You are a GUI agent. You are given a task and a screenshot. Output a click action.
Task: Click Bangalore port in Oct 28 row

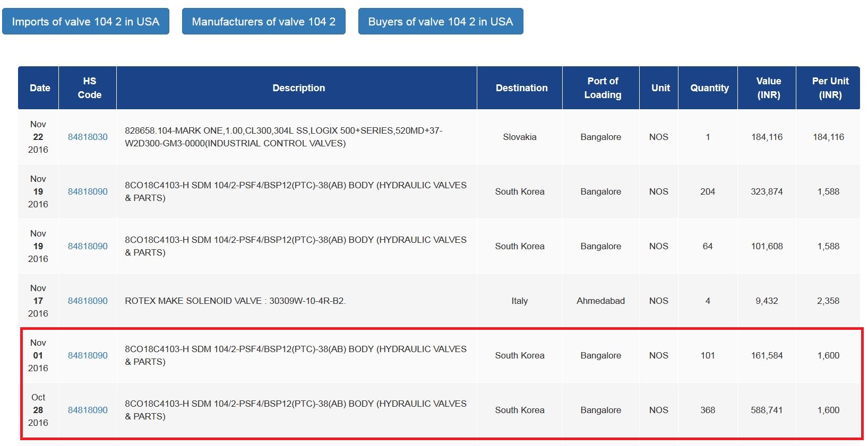(x=600, y=410)
